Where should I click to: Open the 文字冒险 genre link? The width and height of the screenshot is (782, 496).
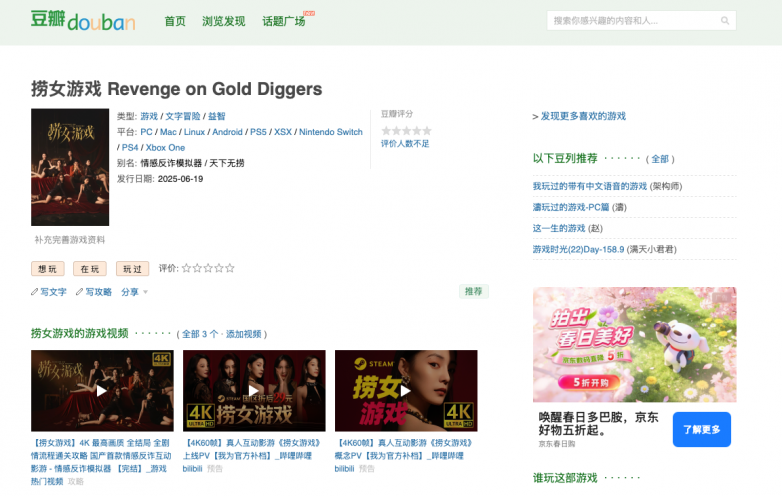coord(183,116)
